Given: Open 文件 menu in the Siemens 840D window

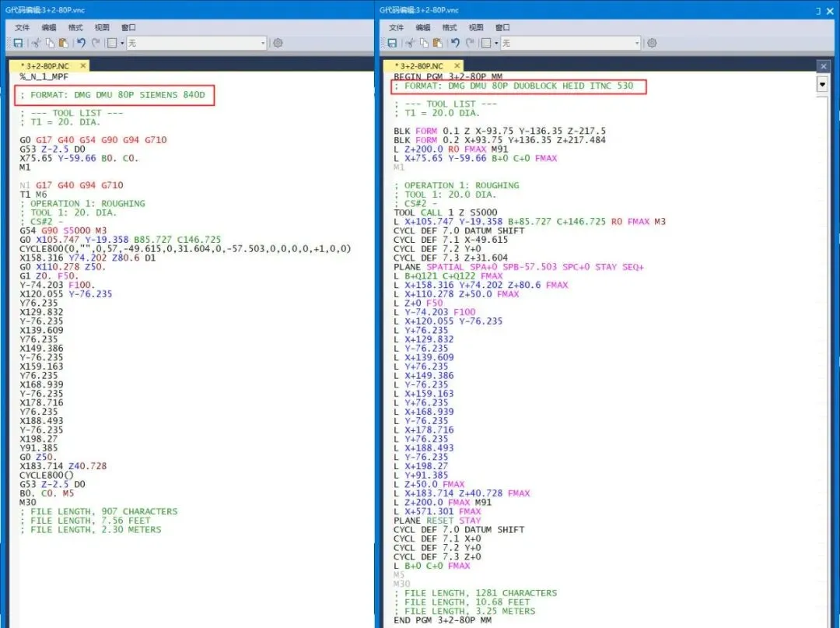Looking at the screenshot, I should (x=22, y=27).
